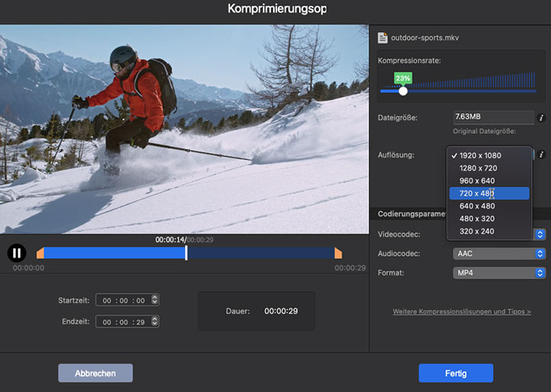
Task: Click the Dauer 00:00:29 value
Action: point(281,311)
